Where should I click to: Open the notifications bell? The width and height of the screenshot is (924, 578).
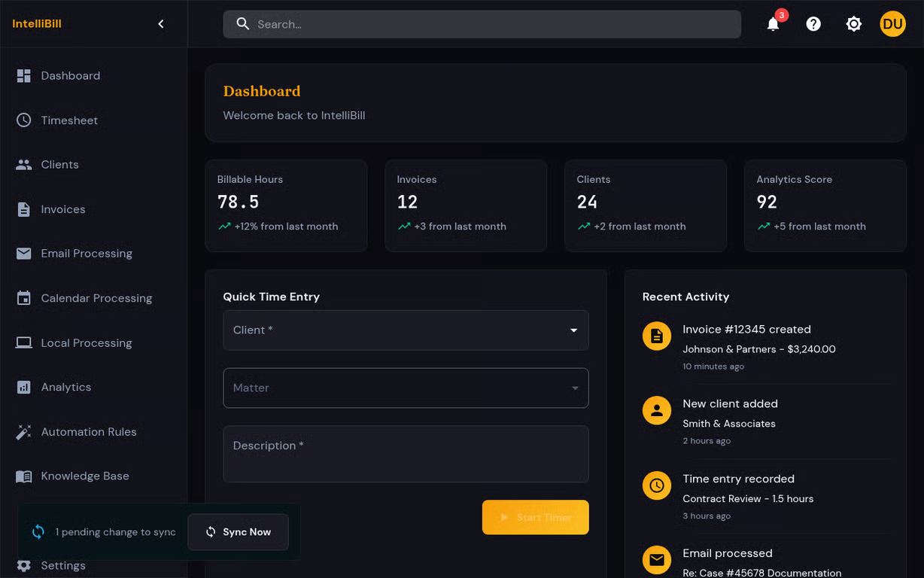[773, 24]
